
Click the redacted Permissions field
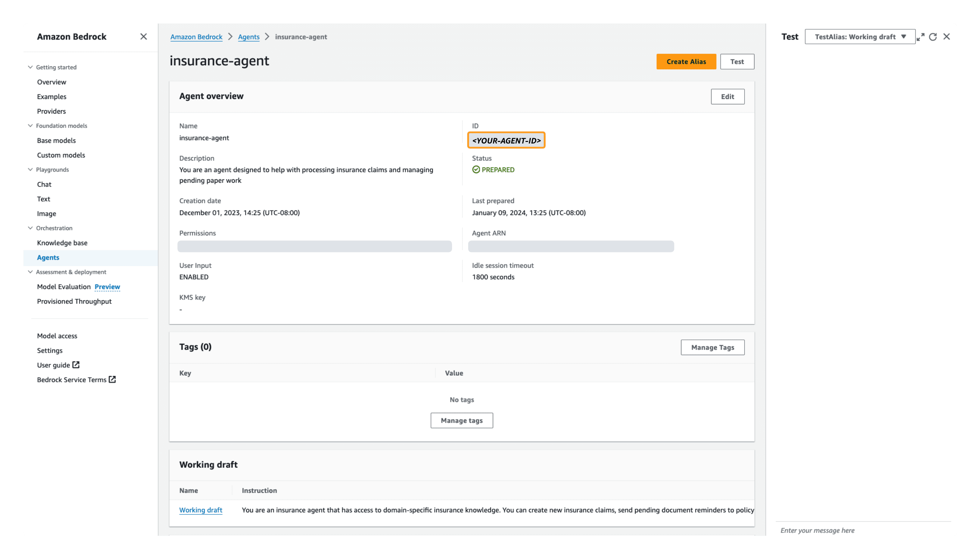pyautogui.click(x=314, y=246)
